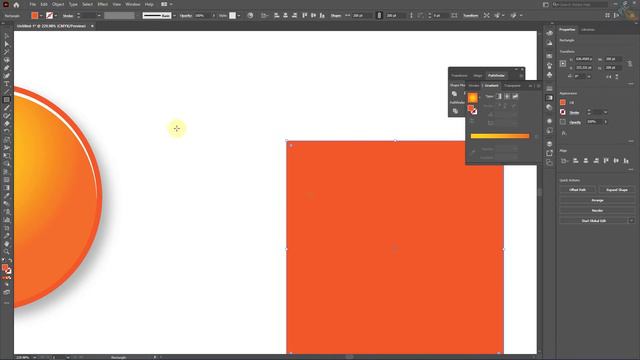640x360 pixels.
Task: Click the gradient slider bar
Action: coord(500,136)
